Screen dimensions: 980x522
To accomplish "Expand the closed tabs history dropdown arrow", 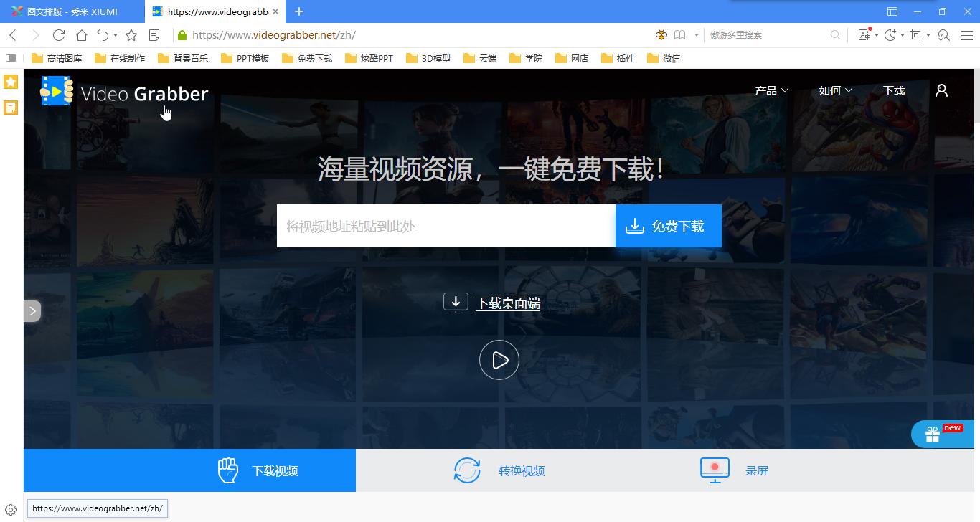I will [x=115, y=35].
